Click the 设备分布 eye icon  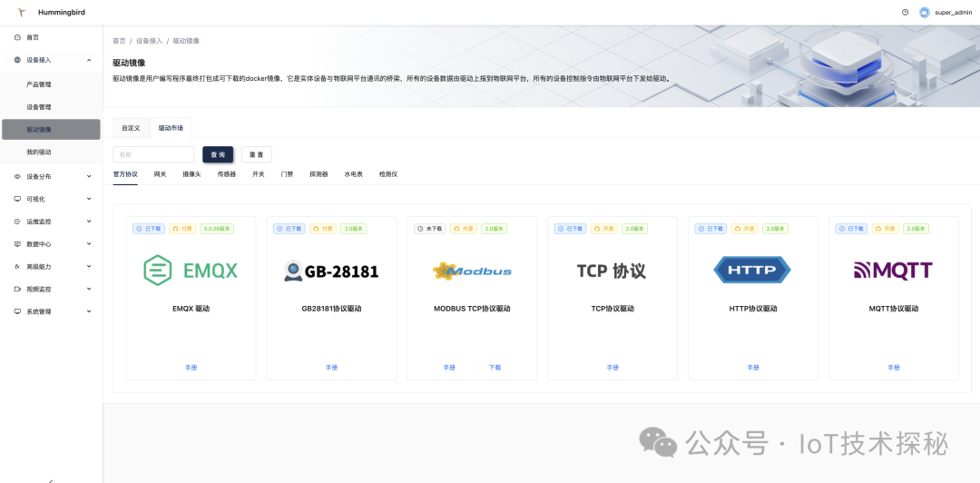click(17, 176)
